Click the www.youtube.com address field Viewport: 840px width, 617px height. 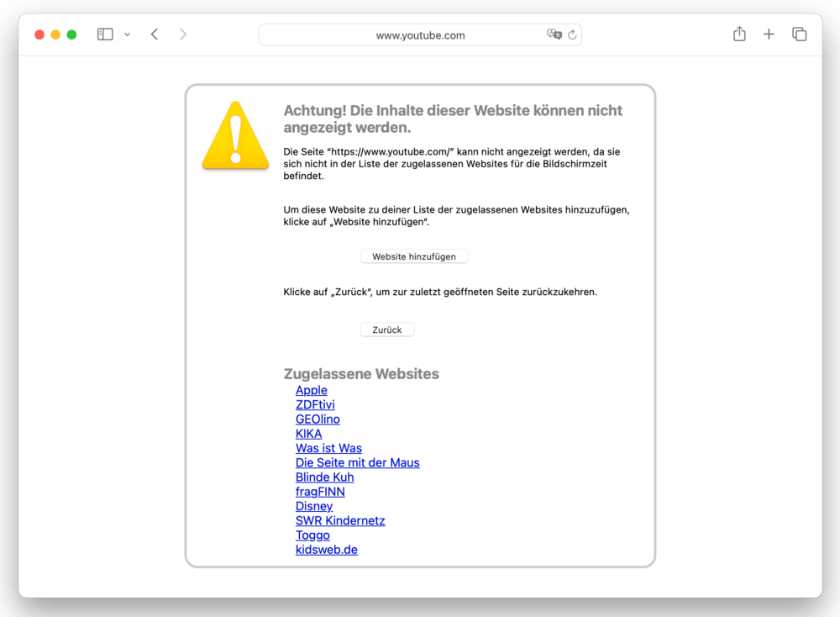coord(420,34)
